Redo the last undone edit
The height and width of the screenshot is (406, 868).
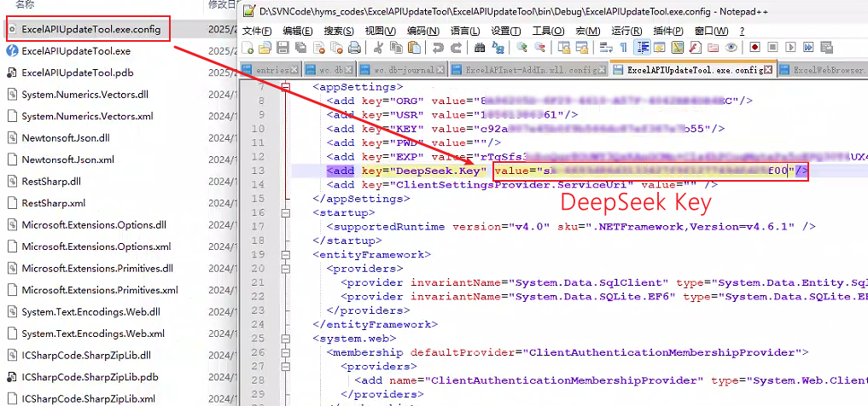[x=456, y=48]
